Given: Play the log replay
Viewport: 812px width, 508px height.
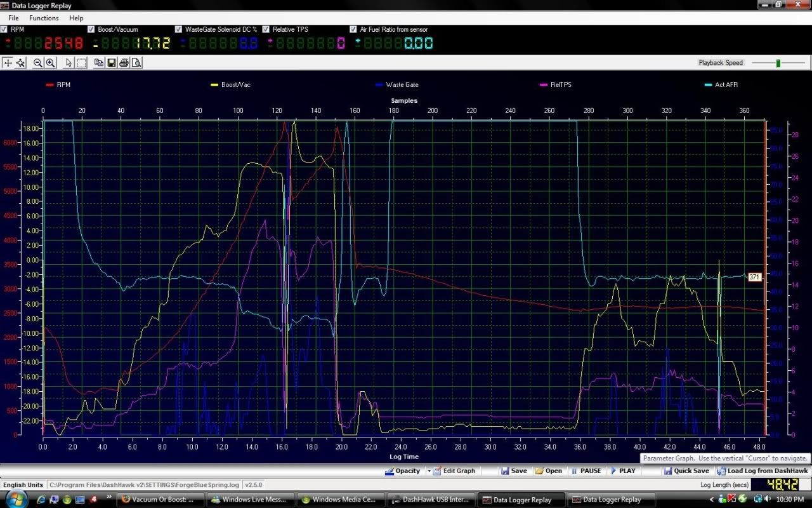Looking at the screenshot, I should pos(622,471).
